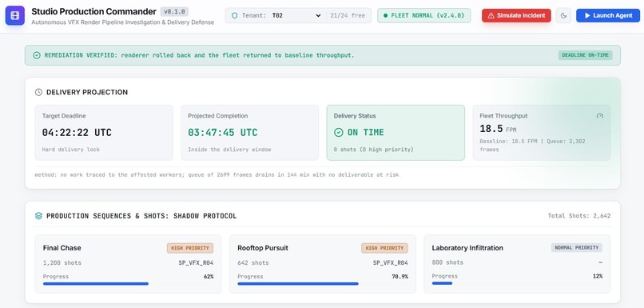Click the Studio Production Commander title
The height and width of the screenshot is (308, 644).
94,11
